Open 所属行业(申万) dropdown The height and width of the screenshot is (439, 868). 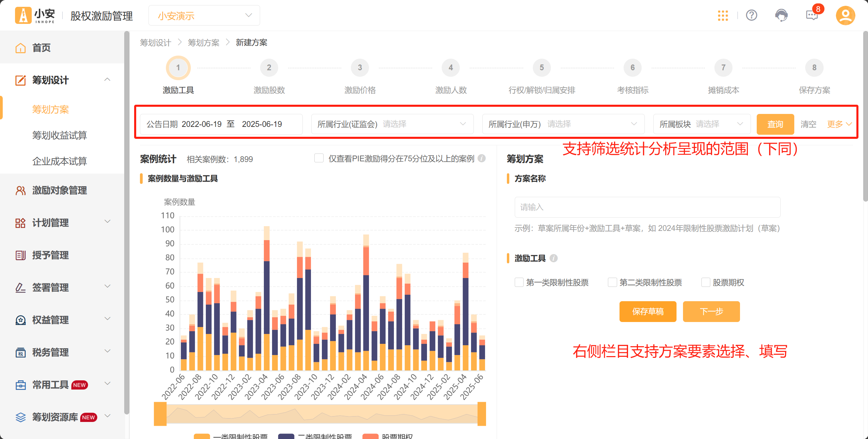click(563, 124)
